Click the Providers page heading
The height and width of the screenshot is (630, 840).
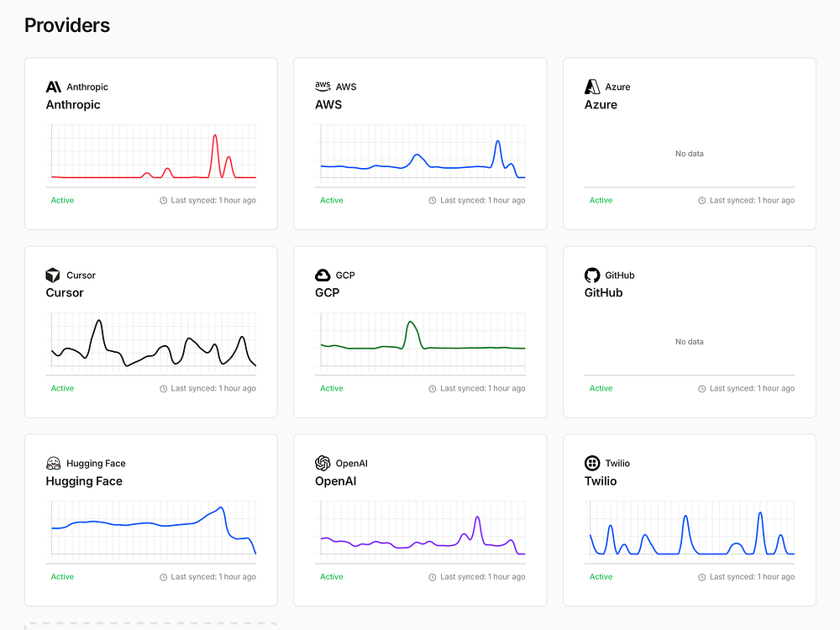click(x=67, y=25)
